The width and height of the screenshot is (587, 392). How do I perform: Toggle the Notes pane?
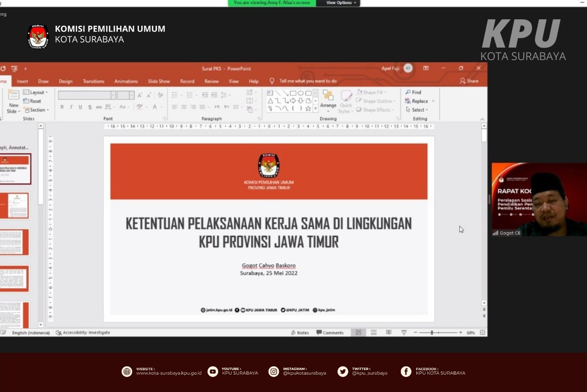300,333
